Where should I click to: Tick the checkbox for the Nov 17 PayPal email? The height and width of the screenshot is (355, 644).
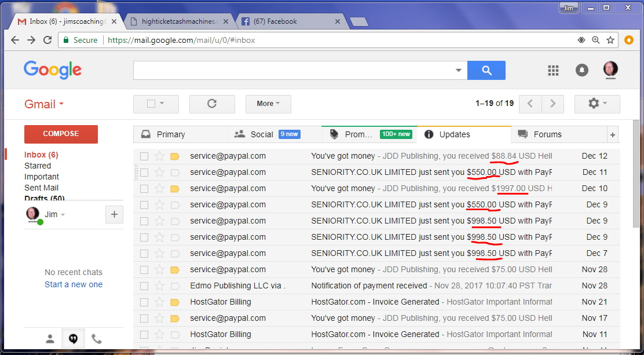(x=144, y=318)
